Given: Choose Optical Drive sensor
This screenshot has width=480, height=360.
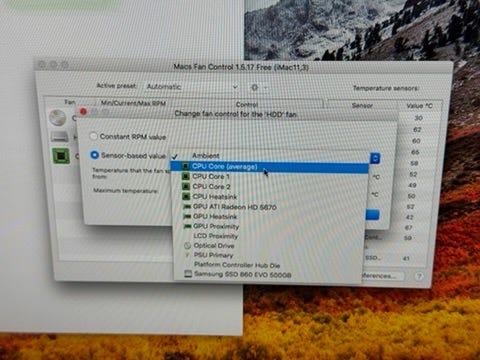Looking at the screenshot, I should (x=269, y=246).
